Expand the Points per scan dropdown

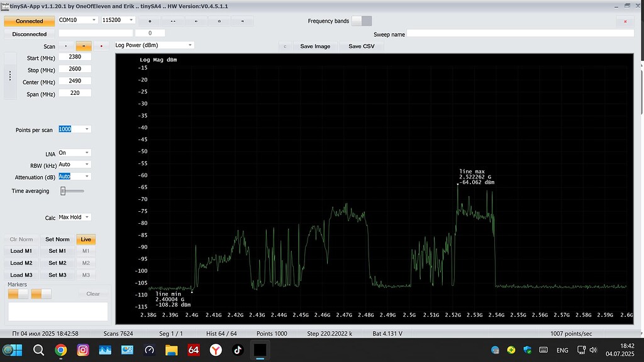click(74, 129)
